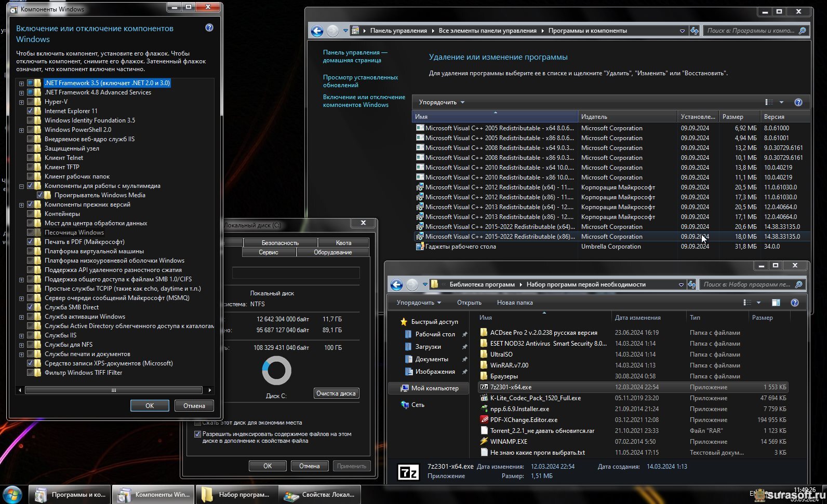
Task: Collapse the multimedia components tree node
Action: click(x=21, y=186)
